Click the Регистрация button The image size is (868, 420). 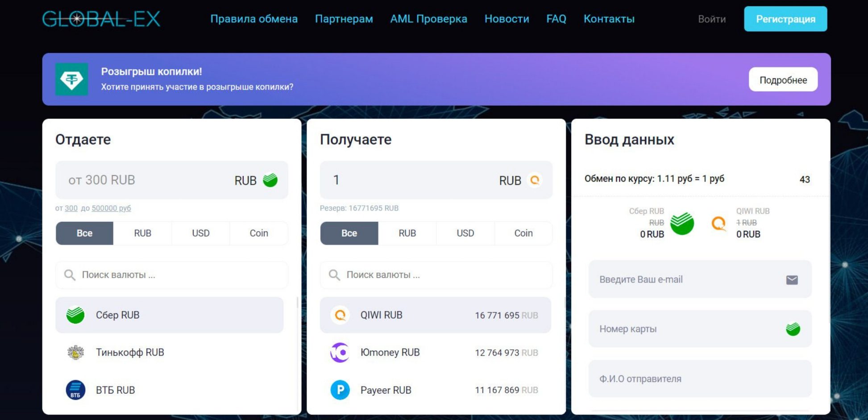coord(785,19)
